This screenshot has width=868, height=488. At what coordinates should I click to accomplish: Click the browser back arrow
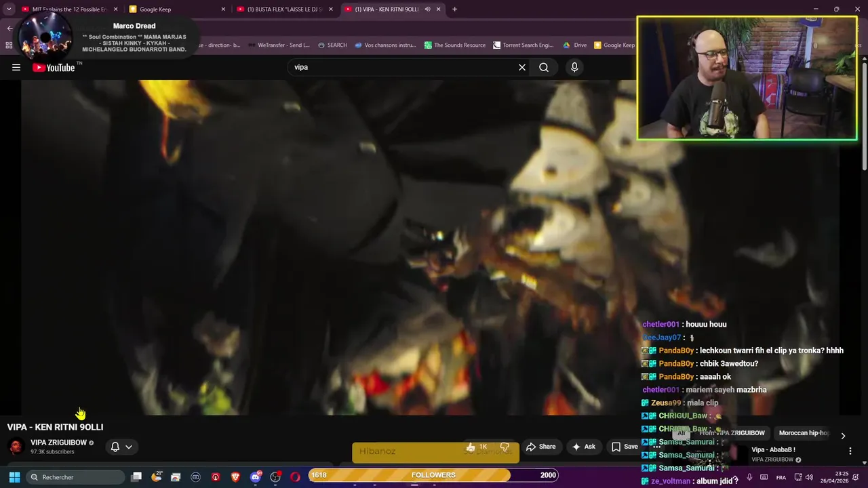9,28
